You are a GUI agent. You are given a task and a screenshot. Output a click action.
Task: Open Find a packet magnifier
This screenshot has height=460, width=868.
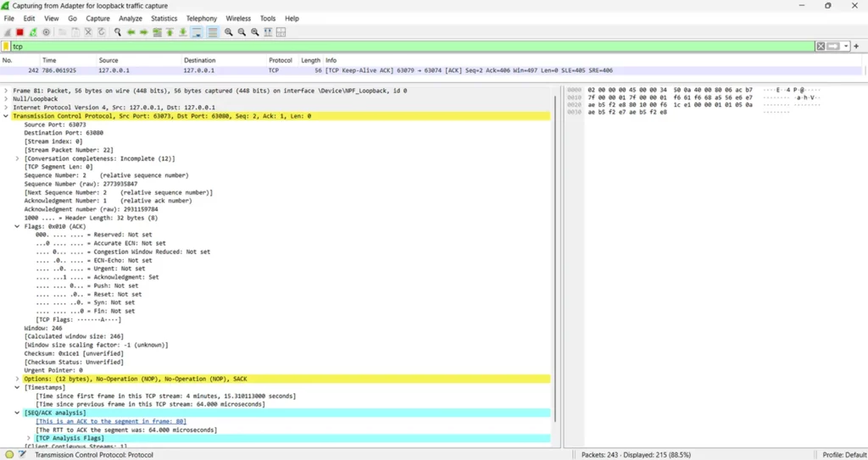[117, 32]
